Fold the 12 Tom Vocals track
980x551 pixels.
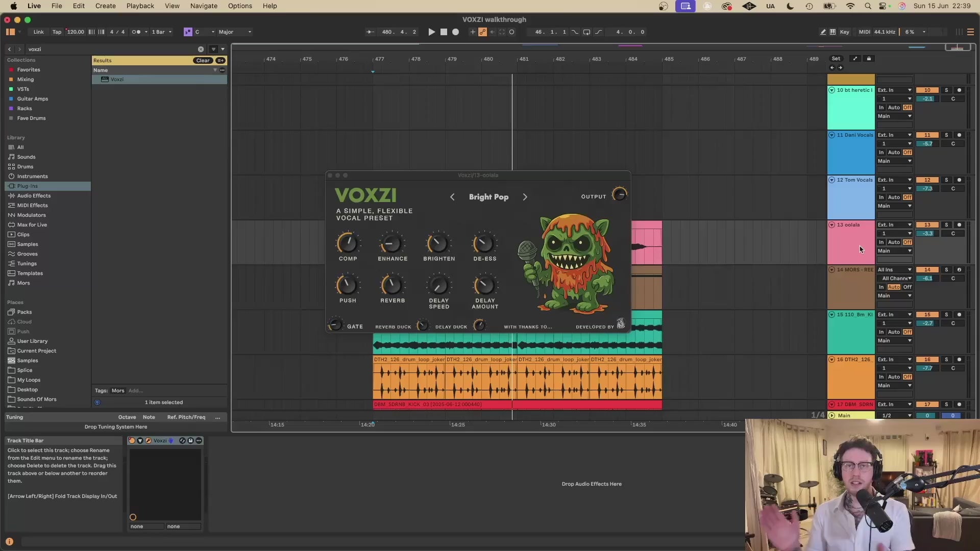click(x=832, y=180)
